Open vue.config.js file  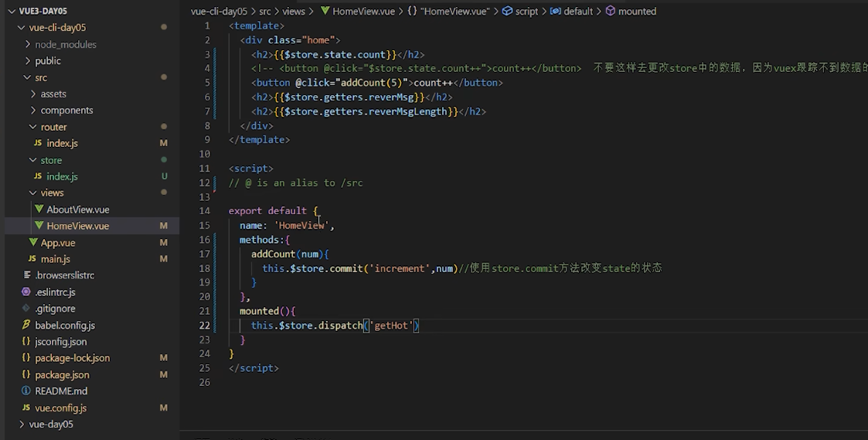[x=60, y=408]
